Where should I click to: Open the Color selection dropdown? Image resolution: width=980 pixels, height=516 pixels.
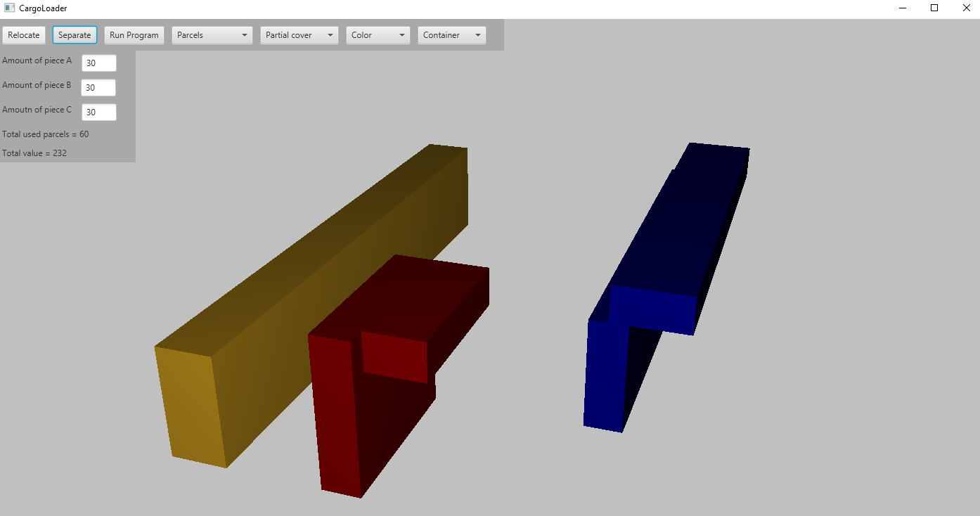378,34
